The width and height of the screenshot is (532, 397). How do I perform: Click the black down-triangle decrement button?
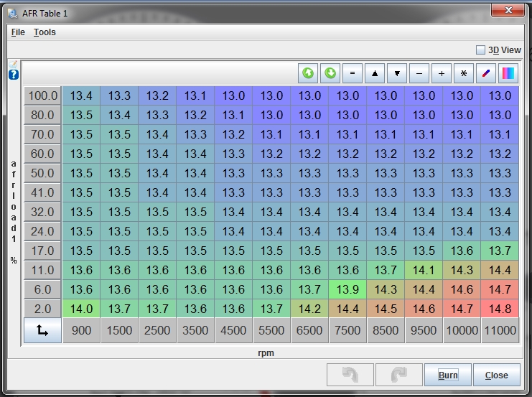point(397,73)
